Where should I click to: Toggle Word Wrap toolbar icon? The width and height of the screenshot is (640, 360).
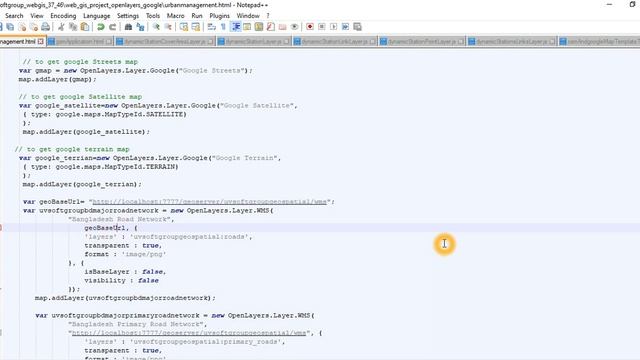point(211,27)
